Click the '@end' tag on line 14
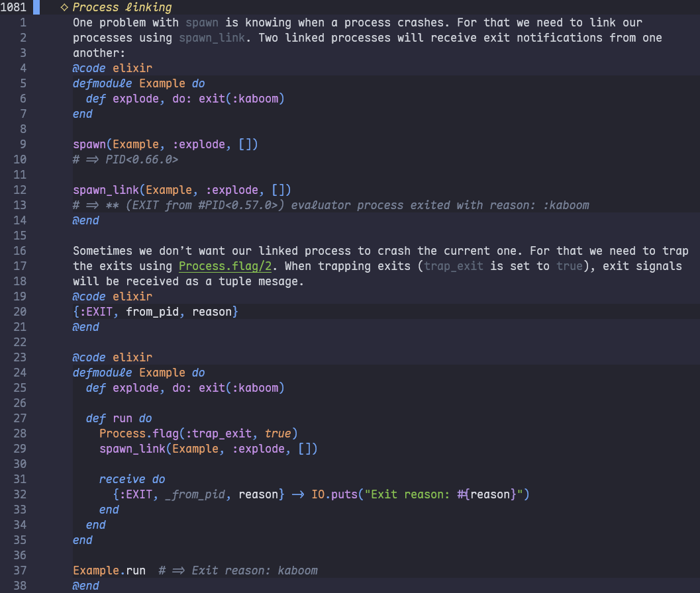 click(85, 220)
